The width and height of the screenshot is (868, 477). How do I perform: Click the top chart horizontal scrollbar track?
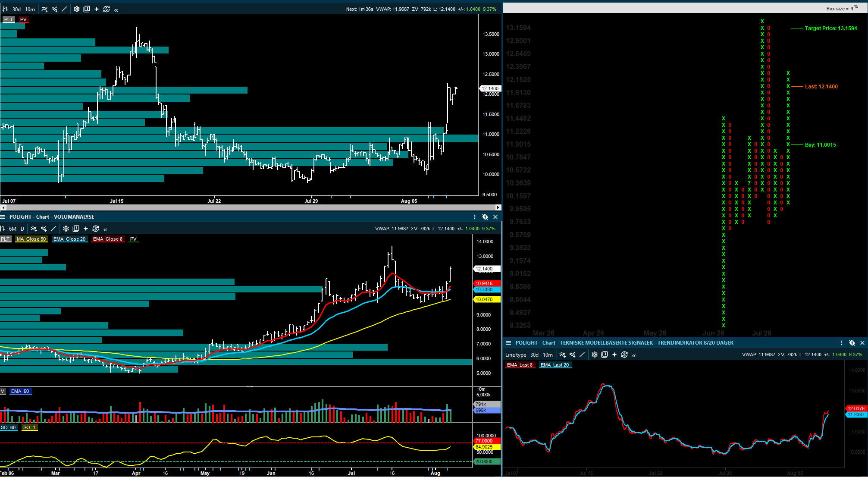pos(250,207)
